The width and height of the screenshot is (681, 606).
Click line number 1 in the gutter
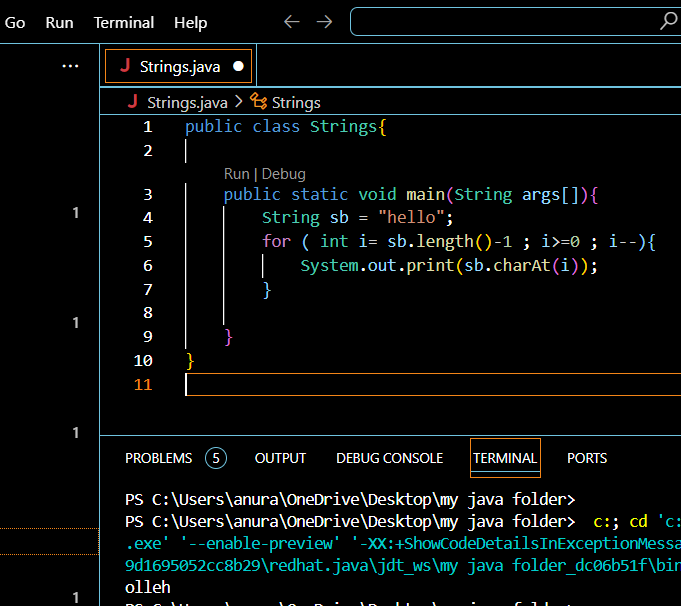click(x=148, y=126)
